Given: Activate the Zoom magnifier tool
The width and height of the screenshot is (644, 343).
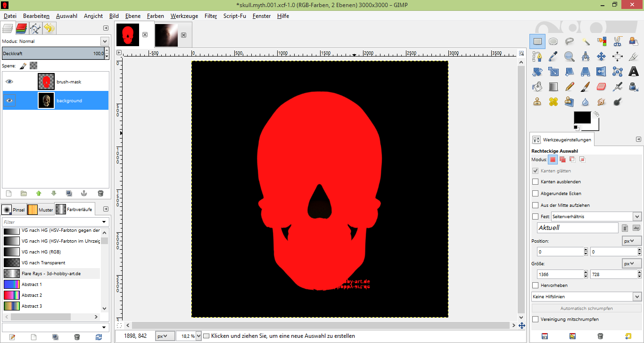Looking at the screenshot, I should click(x=570, y=57).
